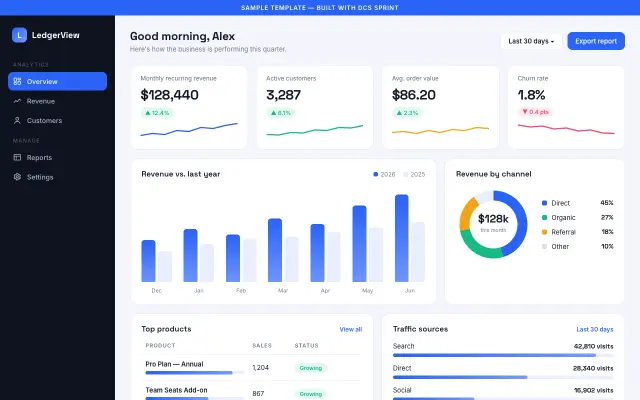Viewport: 640px width, 400px height.
Task: Click the red down arrow beside 0.4 pts
Action: 525,111
